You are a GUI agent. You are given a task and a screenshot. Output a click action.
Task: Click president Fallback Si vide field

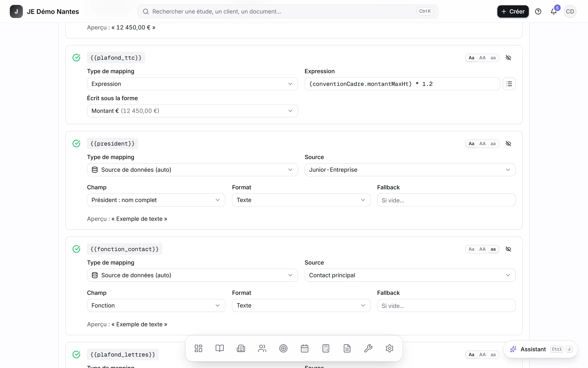446,200
